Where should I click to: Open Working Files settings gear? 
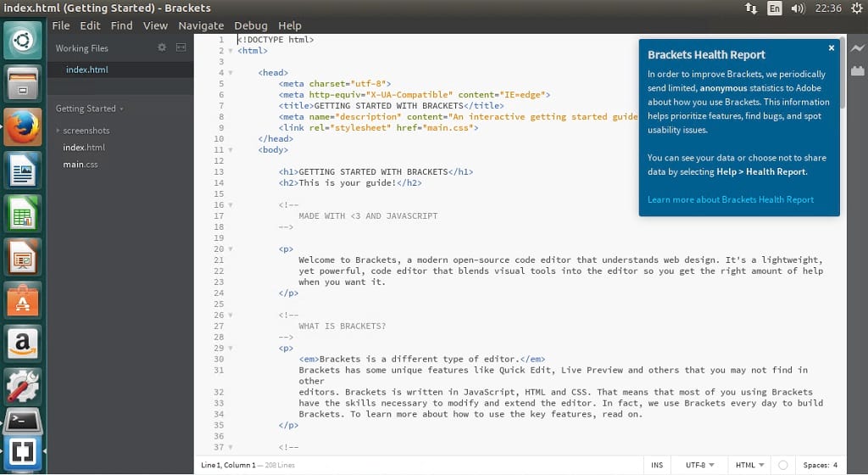click(162, 47)
